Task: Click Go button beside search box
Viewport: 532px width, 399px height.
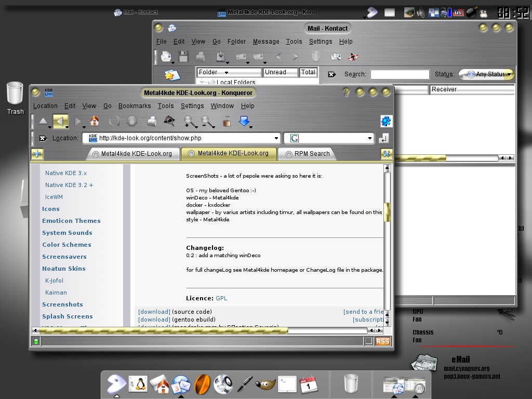Action: point(383,138)
